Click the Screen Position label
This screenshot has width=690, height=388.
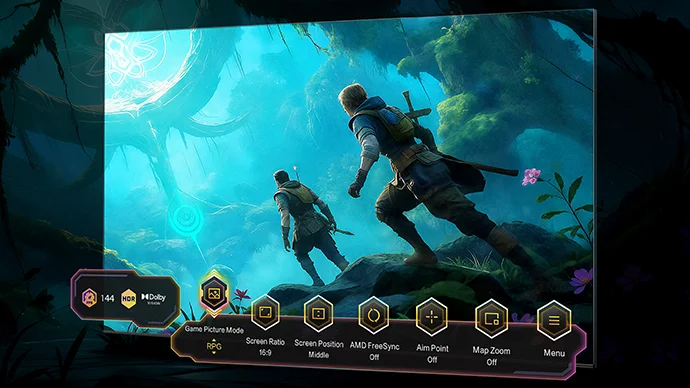coord(319,344)
